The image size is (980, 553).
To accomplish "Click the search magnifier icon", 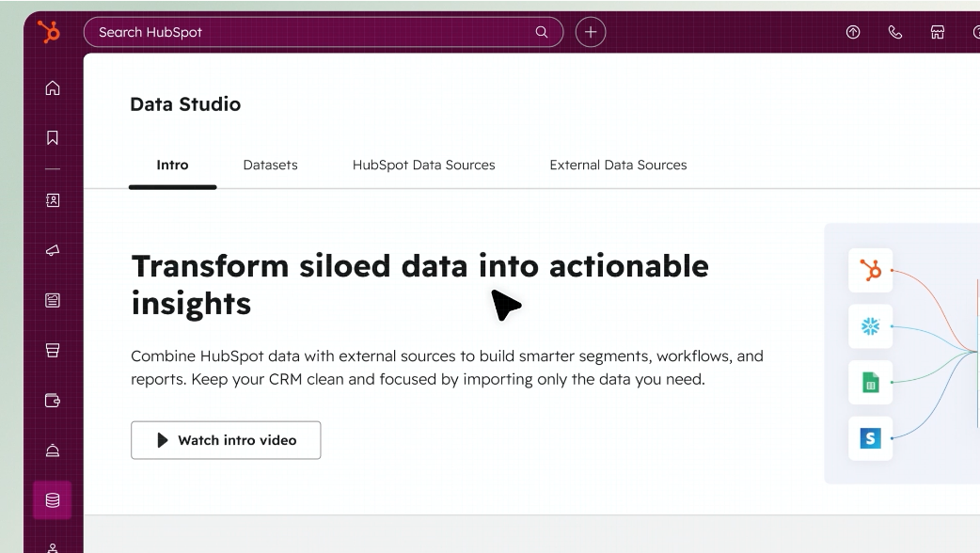I will (542, 32).
